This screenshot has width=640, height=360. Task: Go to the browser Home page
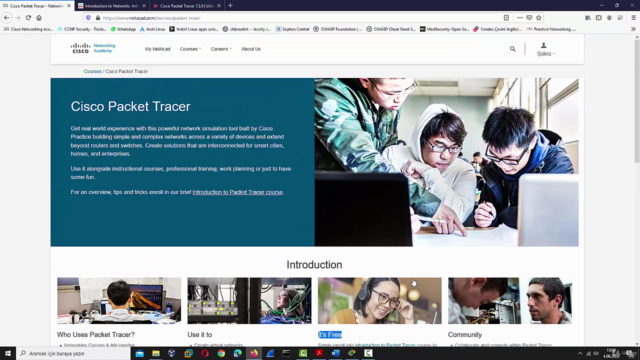pos(39,18)
